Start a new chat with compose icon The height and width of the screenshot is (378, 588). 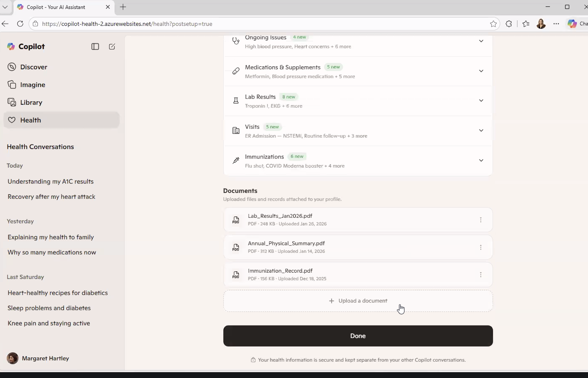point(112,47)
